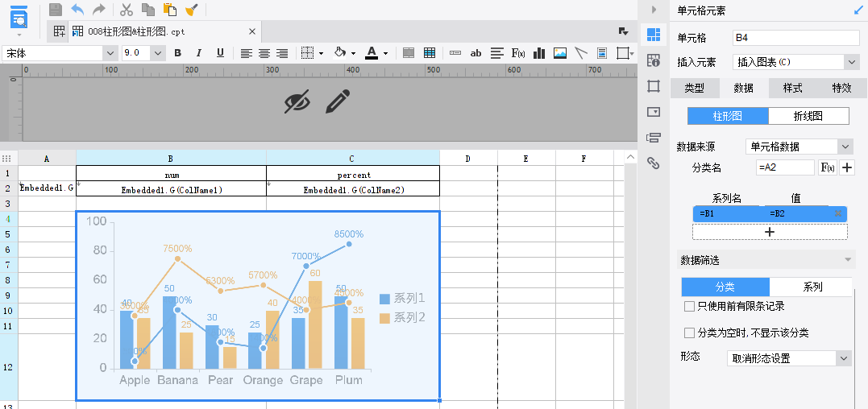Click the plus button beside 分类名
Screen dimensions: 868x409
point(846,167)
